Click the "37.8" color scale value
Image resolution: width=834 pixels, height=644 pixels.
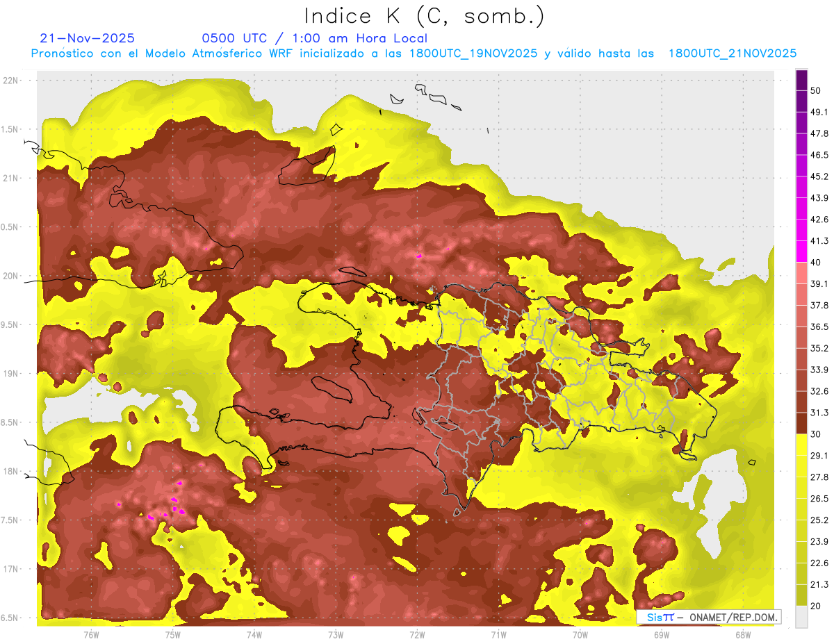click(819, 305)
